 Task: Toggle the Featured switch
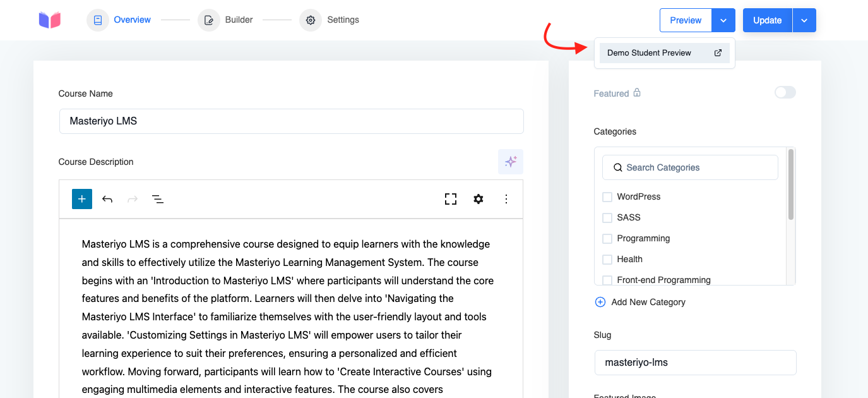coord(785,93)
